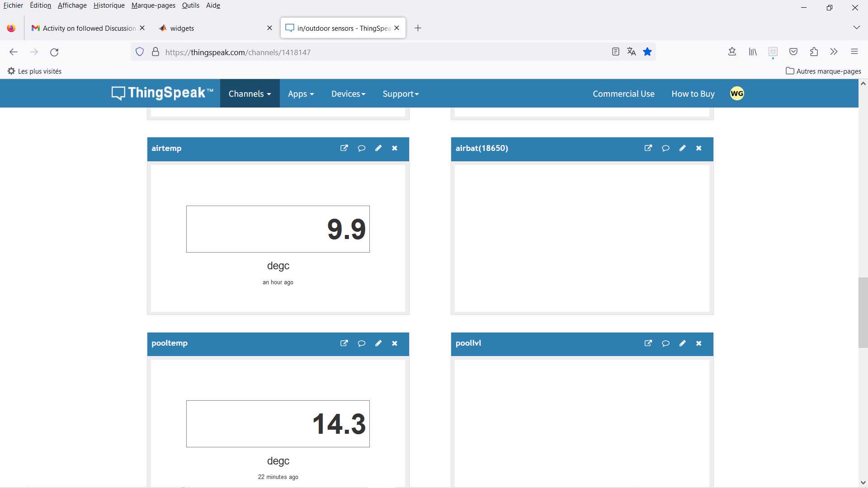Expand the Apps dropdown menu
Viewport: 868px width, 488px height.
click(x=301, y=94)
